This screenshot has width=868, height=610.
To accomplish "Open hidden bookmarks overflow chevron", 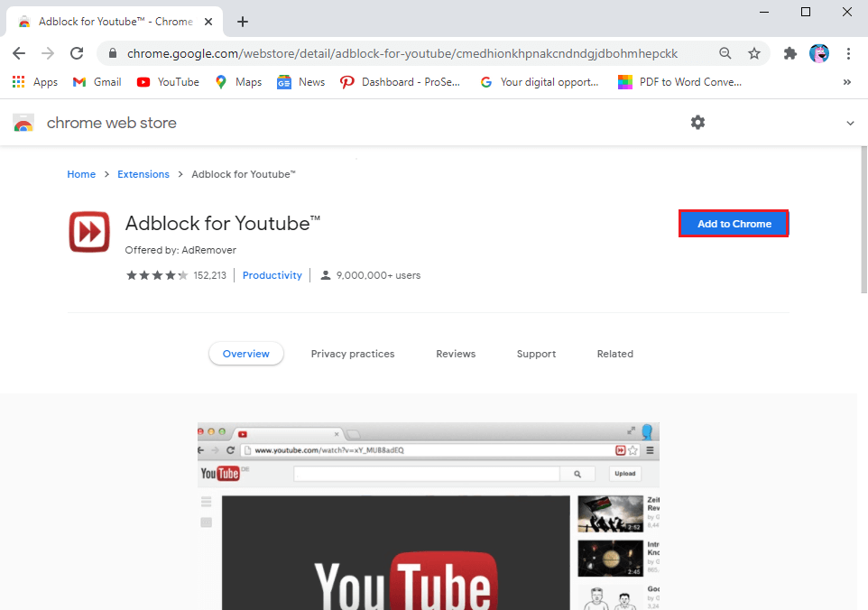I will [x=846, y=81].
